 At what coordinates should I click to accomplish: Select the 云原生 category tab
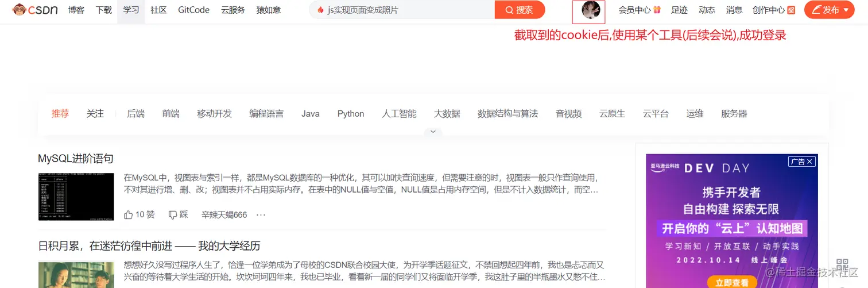click(612, 114)
